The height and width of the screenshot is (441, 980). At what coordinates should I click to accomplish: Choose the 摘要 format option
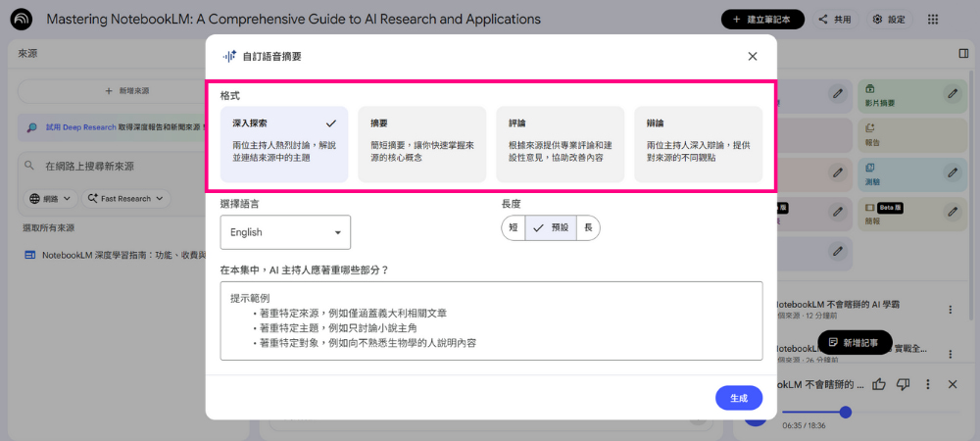[421, 144]
